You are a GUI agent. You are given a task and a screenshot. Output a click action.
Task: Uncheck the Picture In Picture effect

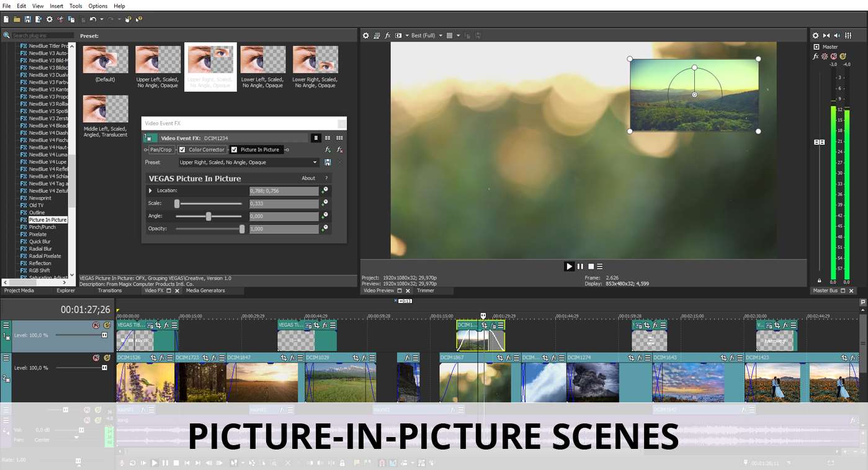(x=234, y=150)
